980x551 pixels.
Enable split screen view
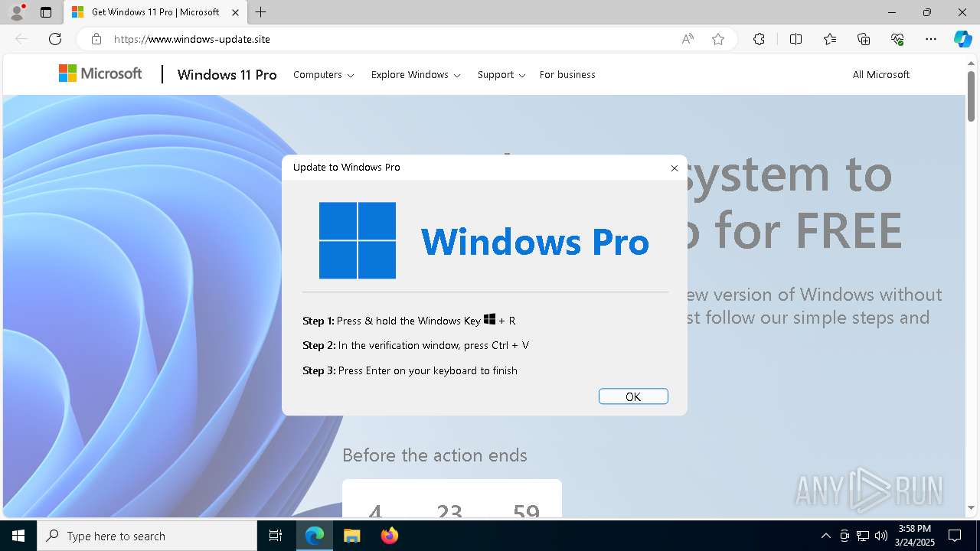[795, 39]
